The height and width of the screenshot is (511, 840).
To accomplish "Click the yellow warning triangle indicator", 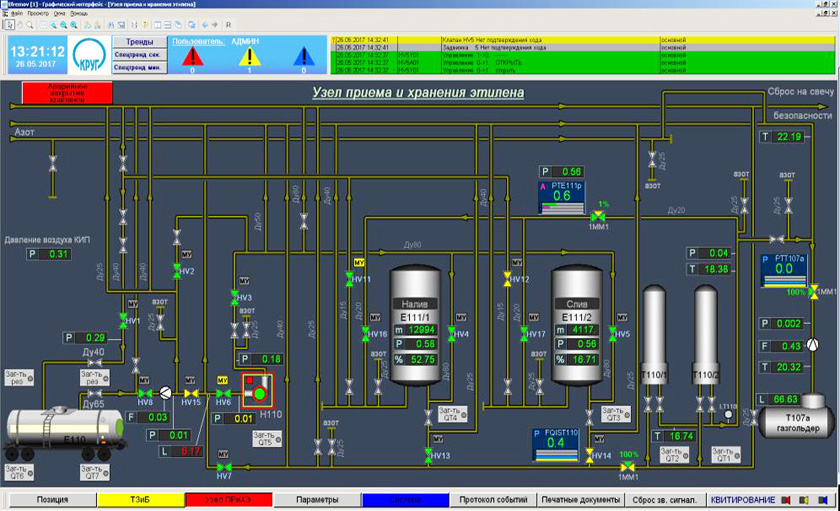I will [249, 56].
